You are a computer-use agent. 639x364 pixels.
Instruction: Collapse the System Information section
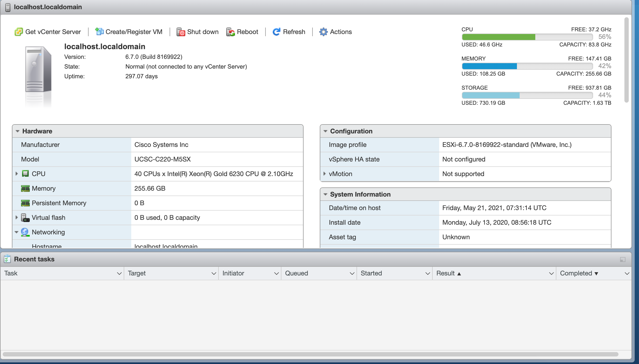[325, 194]
